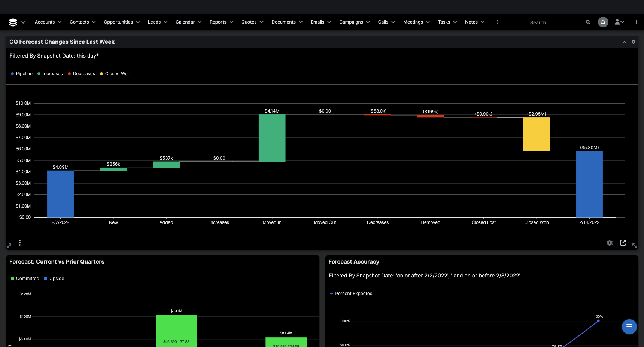Go to the Notes module
Viewport: 644px width, 347px height.
pyautogui.click(x=471, y=22)
